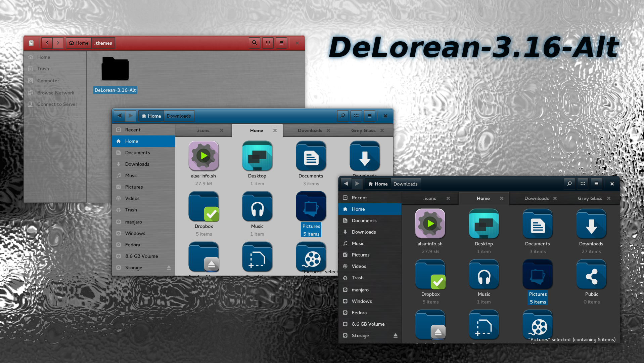Open hamburger menu in red window
This screenshot has height=363, width=644.
click(281, 43)
